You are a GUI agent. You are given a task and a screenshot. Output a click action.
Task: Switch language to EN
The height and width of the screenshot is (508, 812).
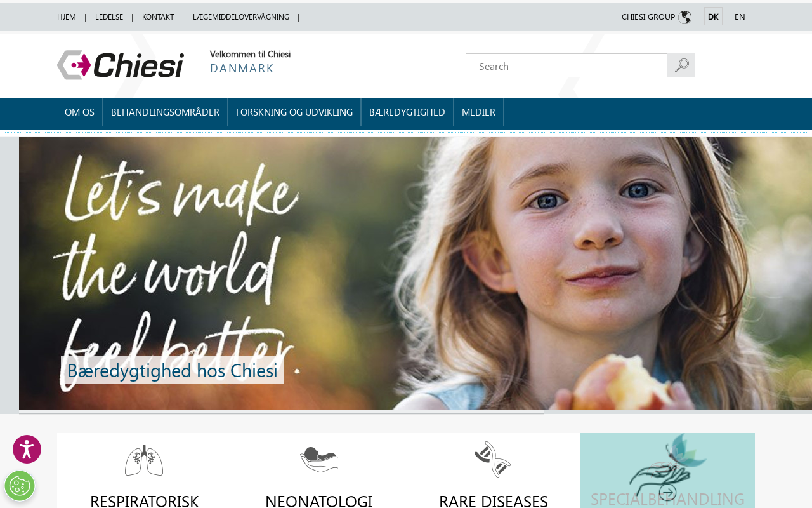pyautogui.click(x=740, y=17)
